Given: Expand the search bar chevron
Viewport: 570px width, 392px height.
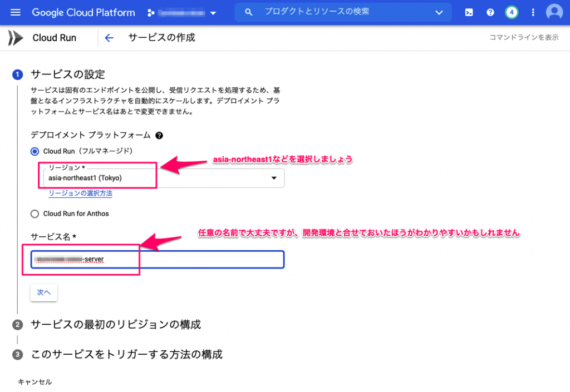Looking at the screenshot, I should (439, 12).
